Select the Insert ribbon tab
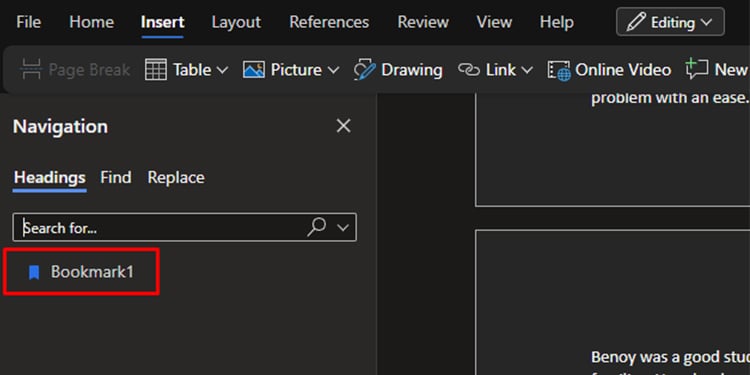Image resolution: width=750 pixels, height=375 pixels. pyautogui.click(x=163, y=22)
